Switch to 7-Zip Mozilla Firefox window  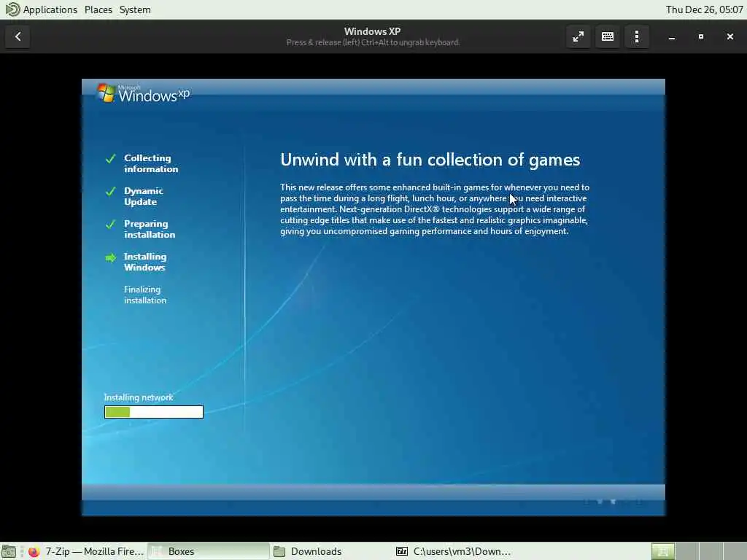[x=86, y=551]
